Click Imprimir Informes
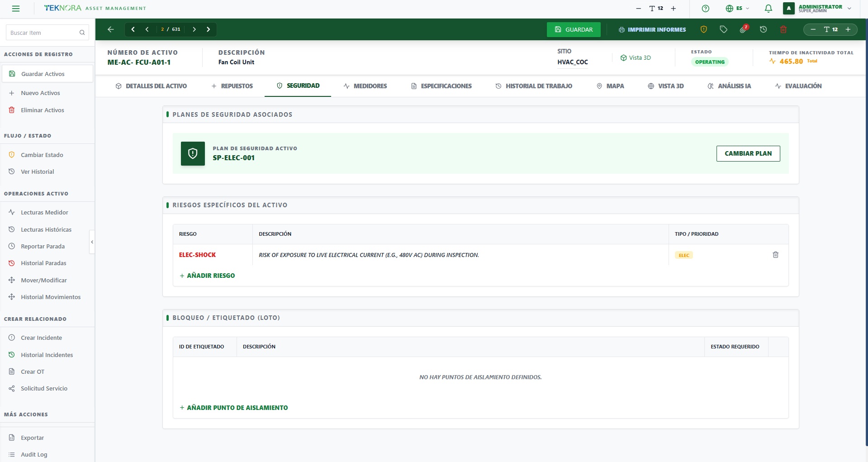868x462 pixels. (x=652, y=29)
